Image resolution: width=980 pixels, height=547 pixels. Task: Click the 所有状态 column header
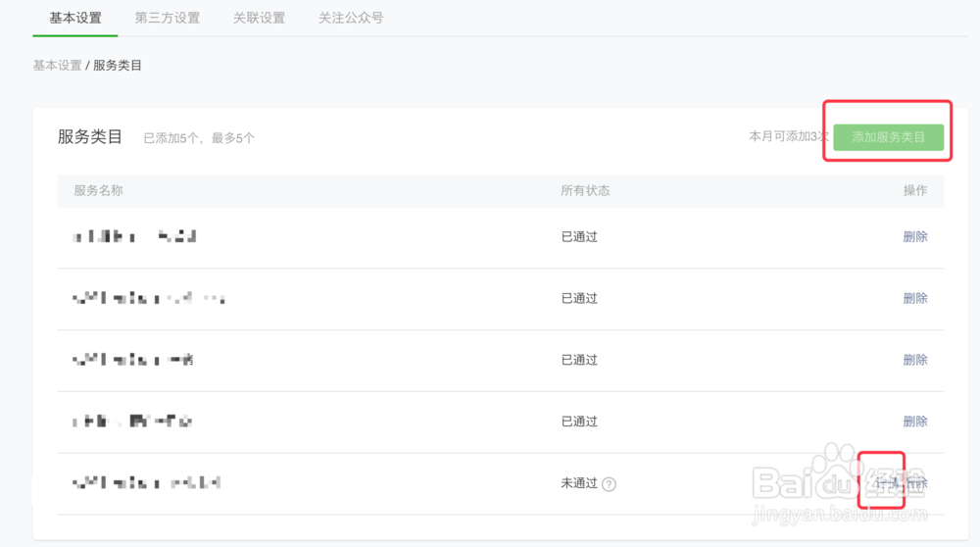click(x=585, y=190)
